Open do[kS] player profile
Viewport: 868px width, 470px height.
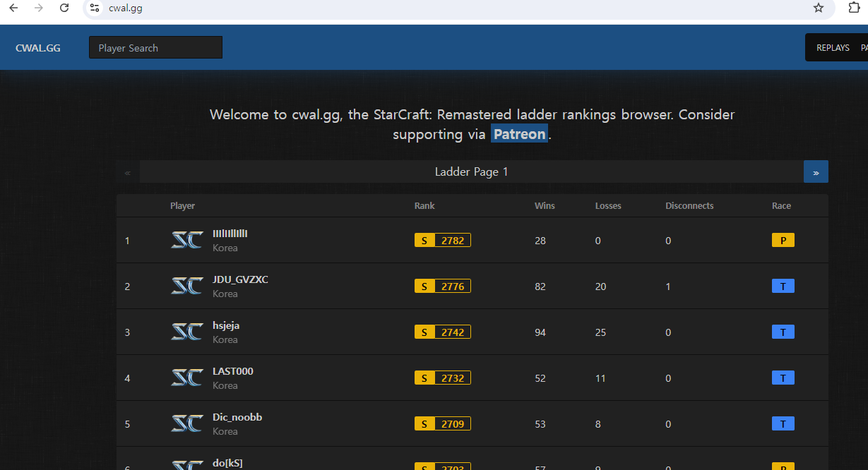pos(227,463)
